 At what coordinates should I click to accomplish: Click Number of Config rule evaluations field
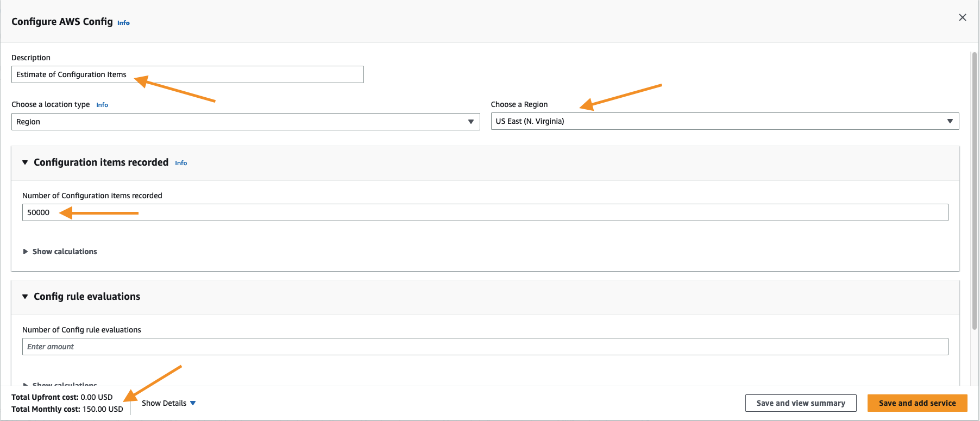tap(485, 347)
